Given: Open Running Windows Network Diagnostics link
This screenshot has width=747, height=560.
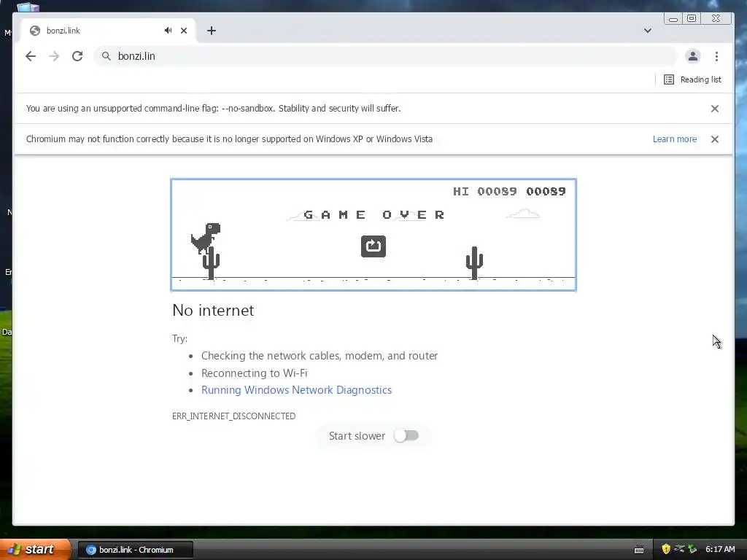Looking at the screenshot, I should click(x=296, y=390).
